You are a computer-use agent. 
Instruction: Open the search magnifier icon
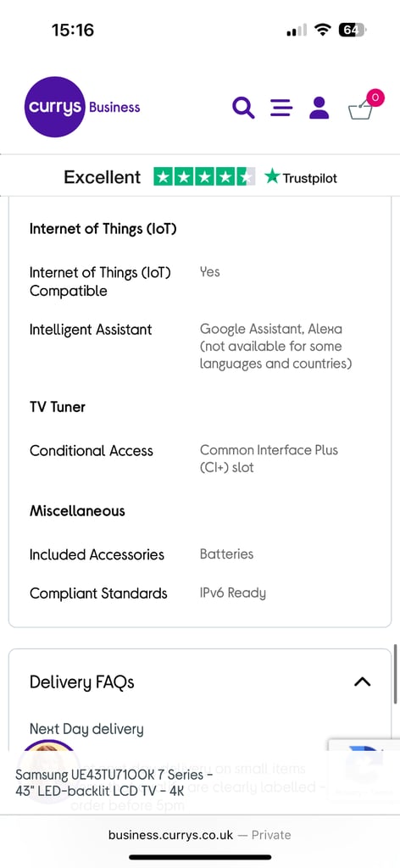(x=243, y=108)
